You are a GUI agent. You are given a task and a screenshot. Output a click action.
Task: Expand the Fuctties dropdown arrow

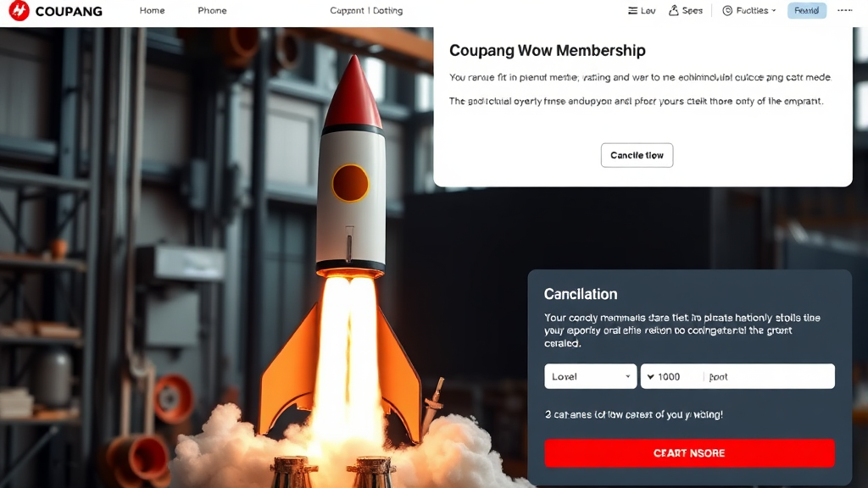(x=774, y=10)
